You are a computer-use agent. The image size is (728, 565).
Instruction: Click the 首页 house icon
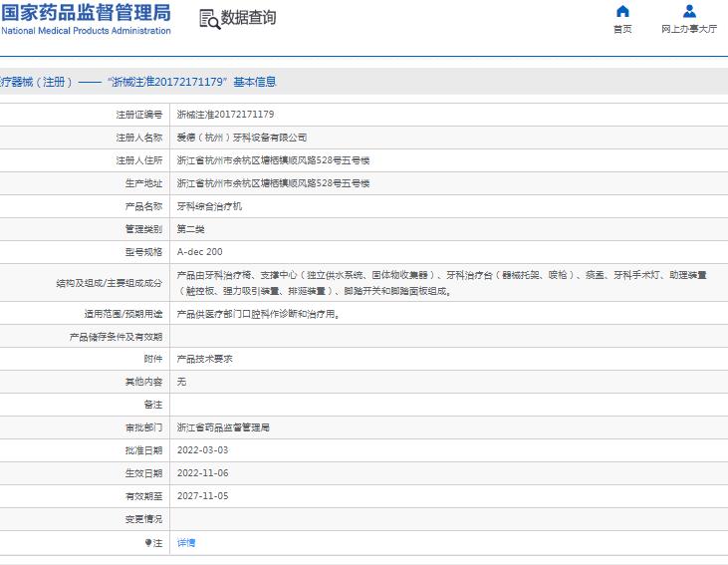tap(622, 12)
